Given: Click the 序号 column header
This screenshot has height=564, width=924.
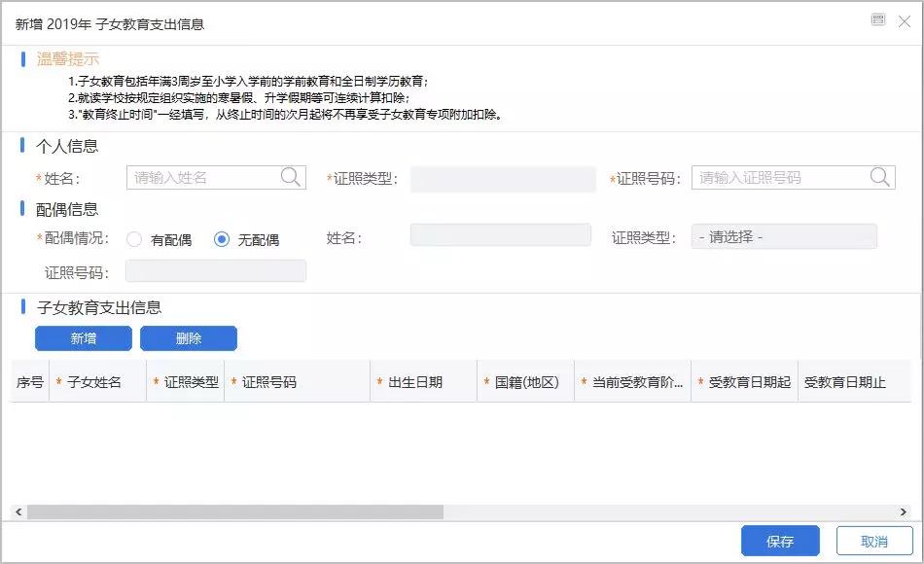Looking at the screenshot, I should (x=30, y=382).
